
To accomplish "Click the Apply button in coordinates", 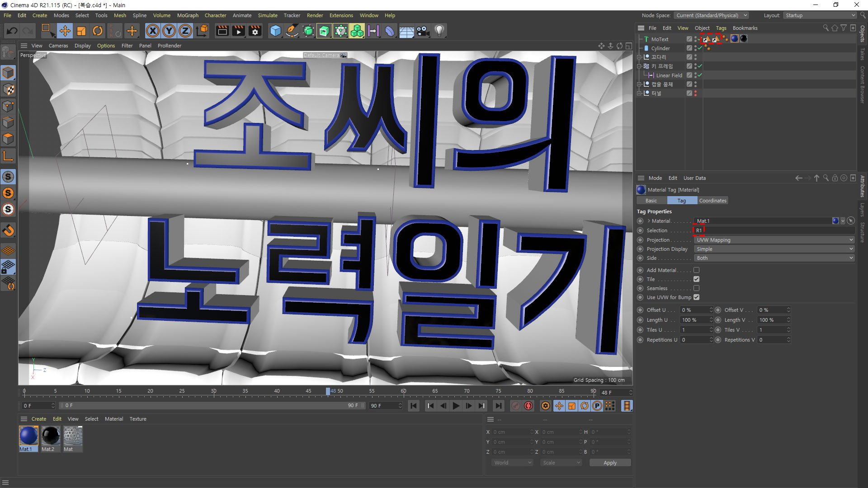I will pyautogui.click(x=610, y=463).
